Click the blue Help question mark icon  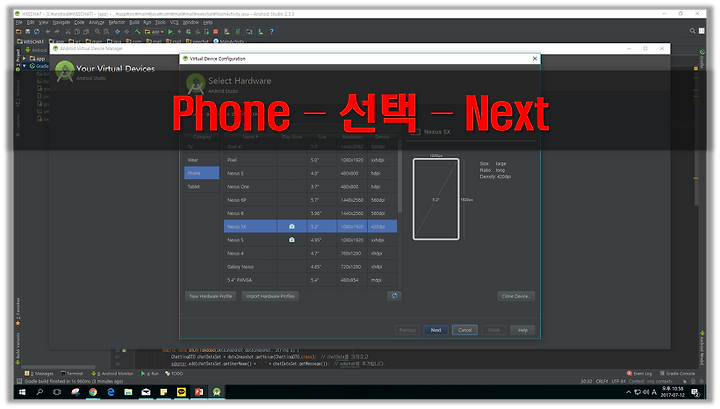[271, 32]
